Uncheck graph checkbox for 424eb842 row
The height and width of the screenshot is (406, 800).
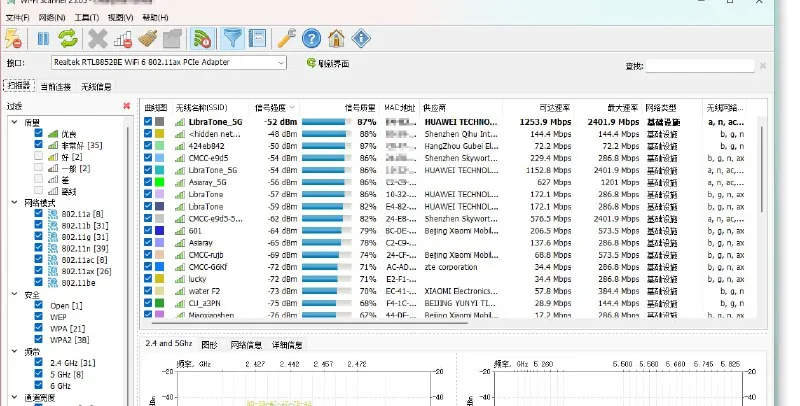pos(148,146)
